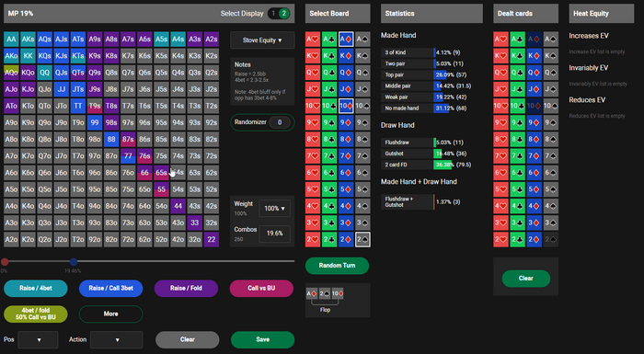This screenshot has width=644, height=354.
Task: Open the Pos dropdown
Action: click(38, 339)
